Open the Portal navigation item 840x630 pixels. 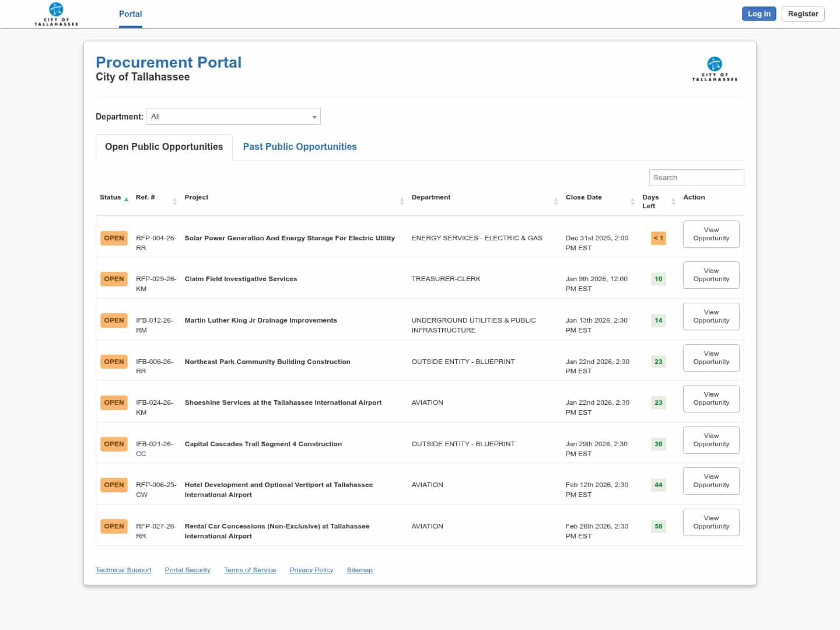130,14
